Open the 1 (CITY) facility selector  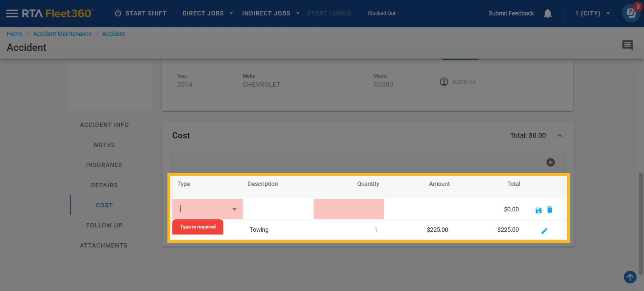(592, 13)
